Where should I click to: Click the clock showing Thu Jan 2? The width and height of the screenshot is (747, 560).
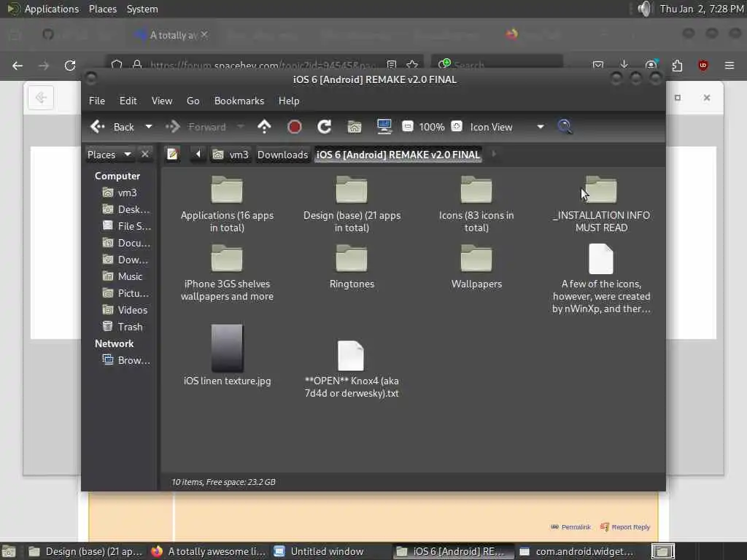click(x=701, y=9)
